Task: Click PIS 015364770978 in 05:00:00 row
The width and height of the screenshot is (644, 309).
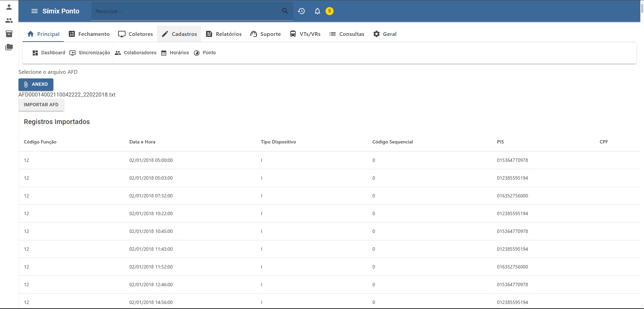Action: pos(512,160)
